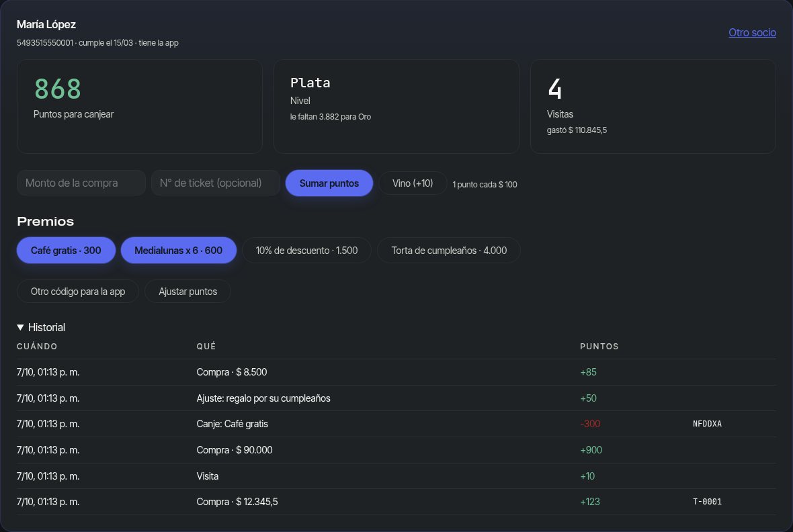Redeem Café gratis · 300 reward
This screenshot has width=793, height=532.
[x=67, y=251]
